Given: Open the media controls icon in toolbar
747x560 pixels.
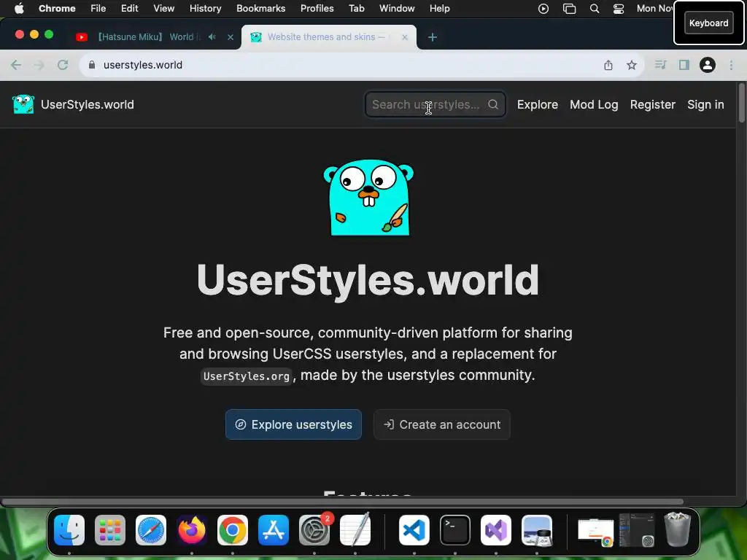Looking at the screenshot, I should pyautogui.click(x=660, y=65).
